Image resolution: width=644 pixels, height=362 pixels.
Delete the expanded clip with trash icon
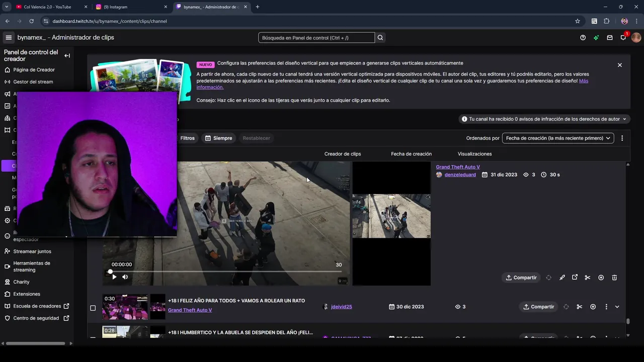coord(614,278)
